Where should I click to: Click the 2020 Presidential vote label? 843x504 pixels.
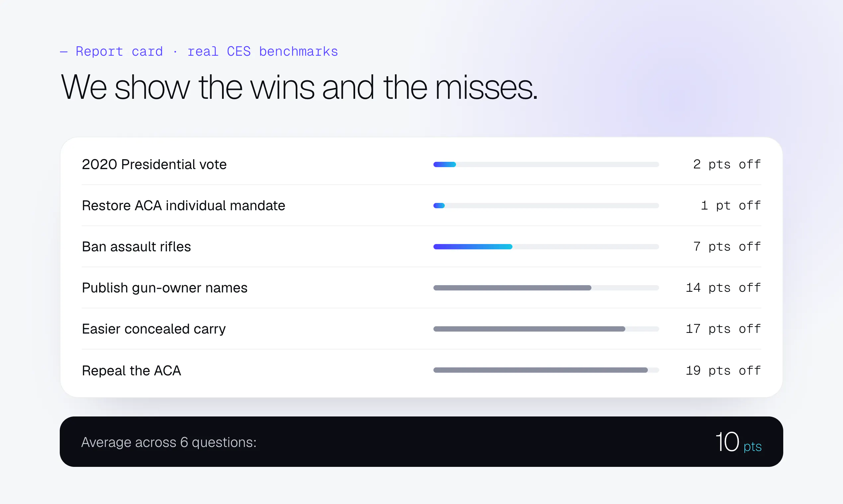[x=154, y=164]
